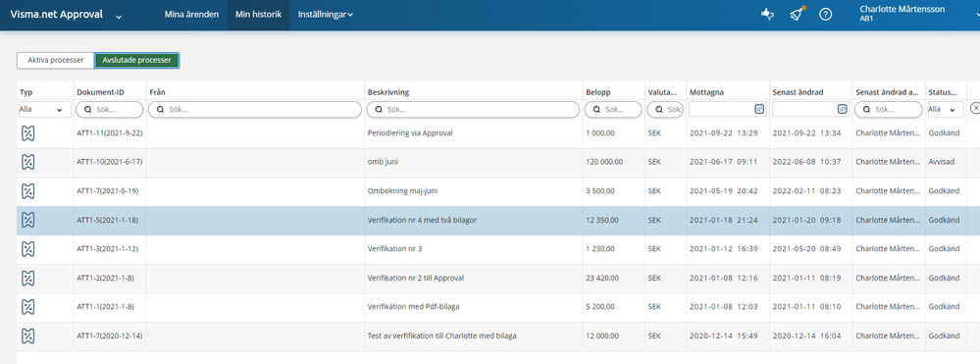Click the thumbs-up feedback icon
Viewport: 980px width, 364px height.
[x=767, y=15]
